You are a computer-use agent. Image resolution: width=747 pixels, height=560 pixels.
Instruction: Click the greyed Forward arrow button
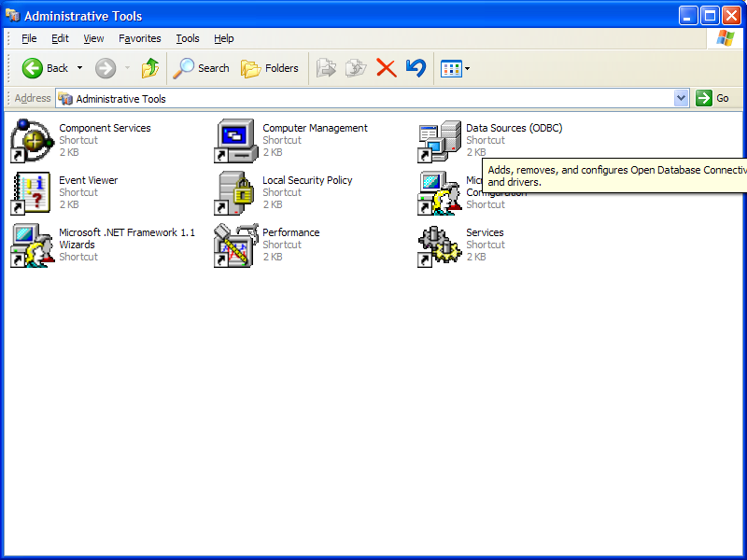click(x=106, y=68)
